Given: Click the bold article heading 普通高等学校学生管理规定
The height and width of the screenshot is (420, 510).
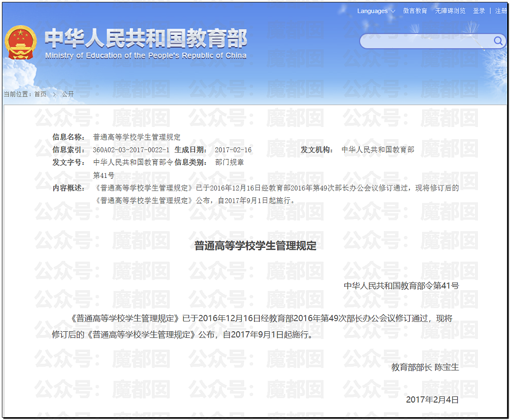Looking at the screenshot, I should click(x=255, y=246).
